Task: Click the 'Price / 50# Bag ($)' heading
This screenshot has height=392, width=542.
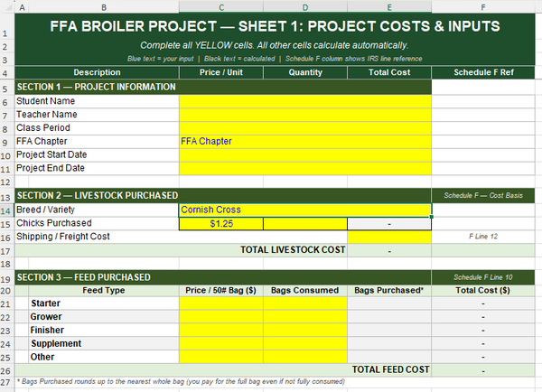Action: (x=221, y=290)
